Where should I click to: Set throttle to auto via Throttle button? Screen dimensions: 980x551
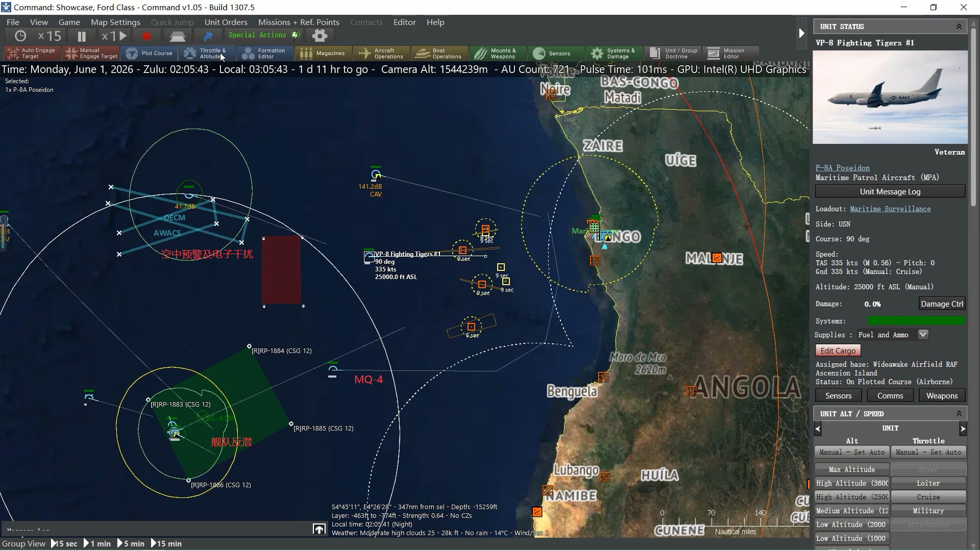pyautogui.click(x=928, y=452)
